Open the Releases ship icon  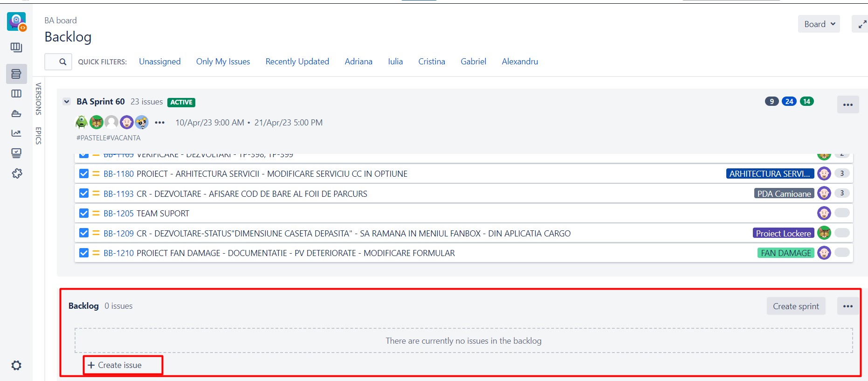pyautogui.click(x=16, y=113)
